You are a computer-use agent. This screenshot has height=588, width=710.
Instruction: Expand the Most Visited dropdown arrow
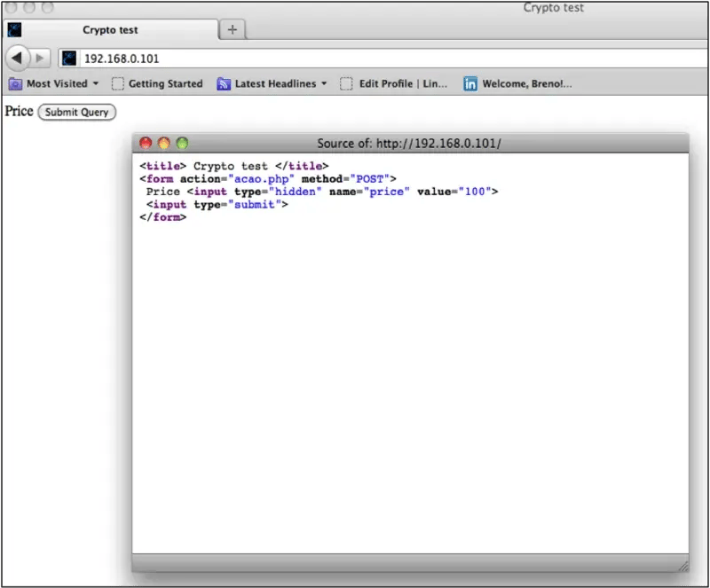point(95,84)
